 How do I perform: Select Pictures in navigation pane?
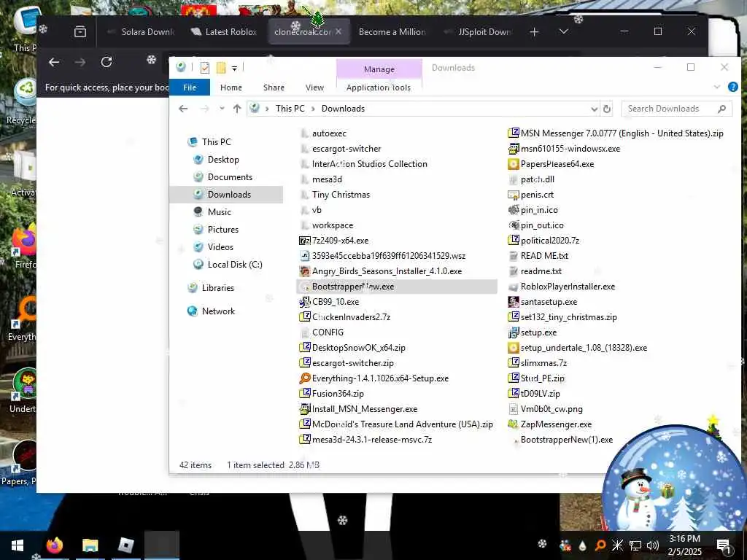click(223, 230)
